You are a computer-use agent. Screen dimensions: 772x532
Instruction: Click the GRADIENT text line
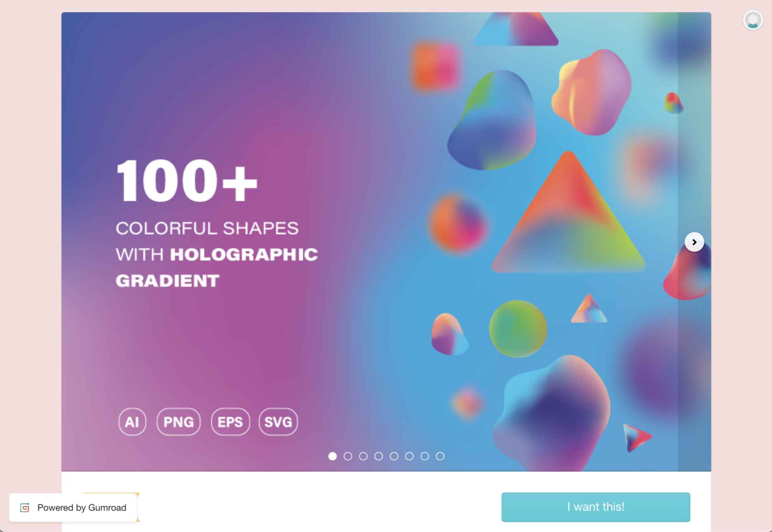pos(167,281)
